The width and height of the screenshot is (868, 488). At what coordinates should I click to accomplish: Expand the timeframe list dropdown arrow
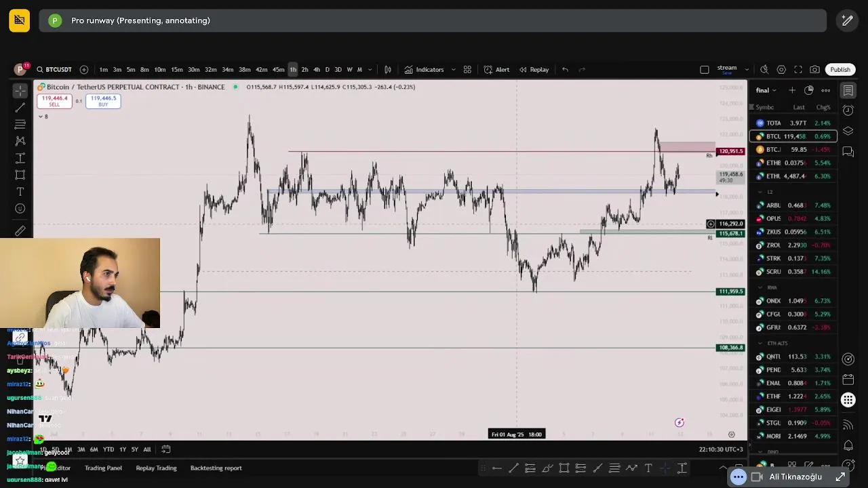coord(370,69)
